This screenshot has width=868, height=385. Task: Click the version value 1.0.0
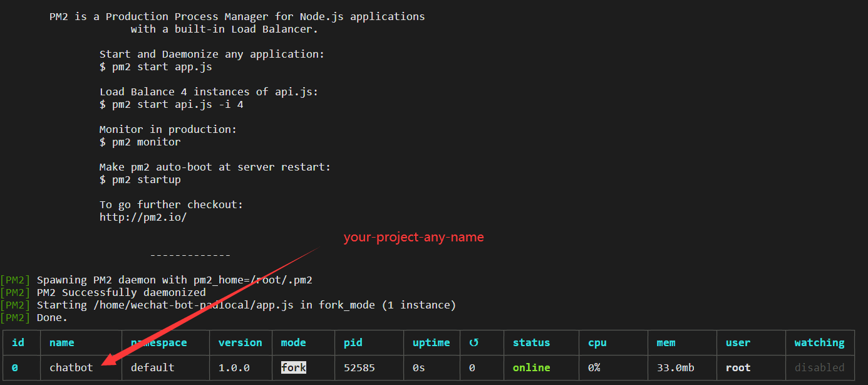point(234,367)
